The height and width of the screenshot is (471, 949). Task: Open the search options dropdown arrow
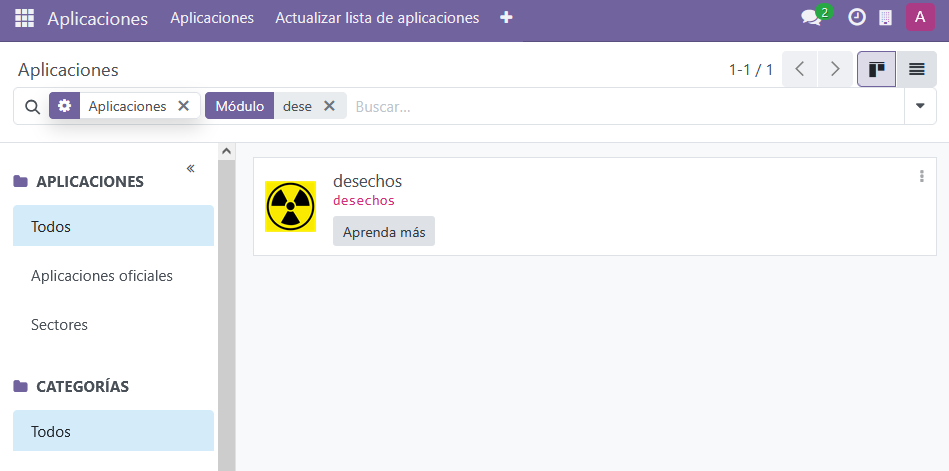coord(920,106)
